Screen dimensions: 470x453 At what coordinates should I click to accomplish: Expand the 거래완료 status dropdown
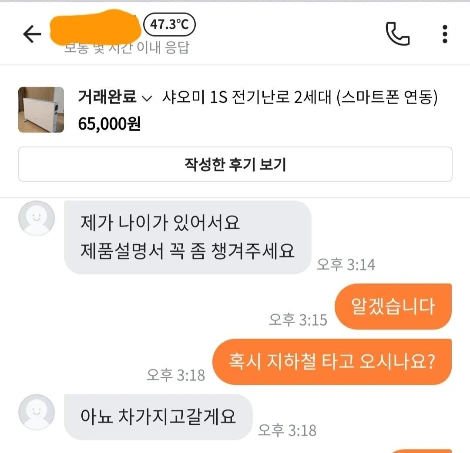(115, 97)
